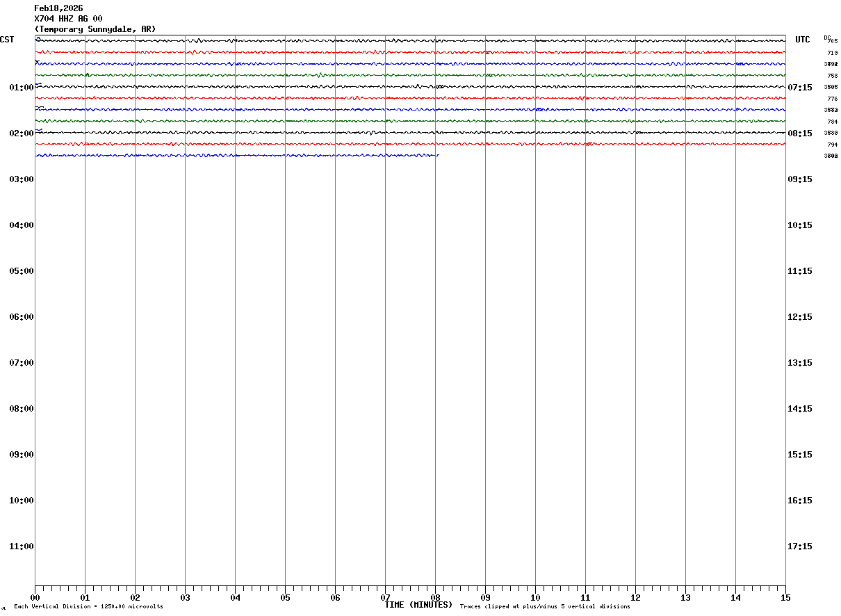Click the 14:15 UTC time label
Image resolution: width=841 pixels, height=616 pixels.
point(800,409)
